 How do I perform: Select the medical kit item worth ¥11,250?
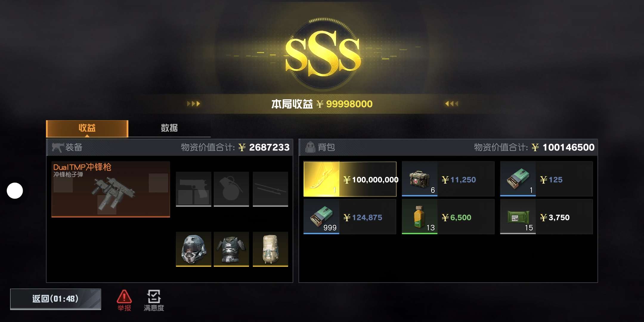448,179
